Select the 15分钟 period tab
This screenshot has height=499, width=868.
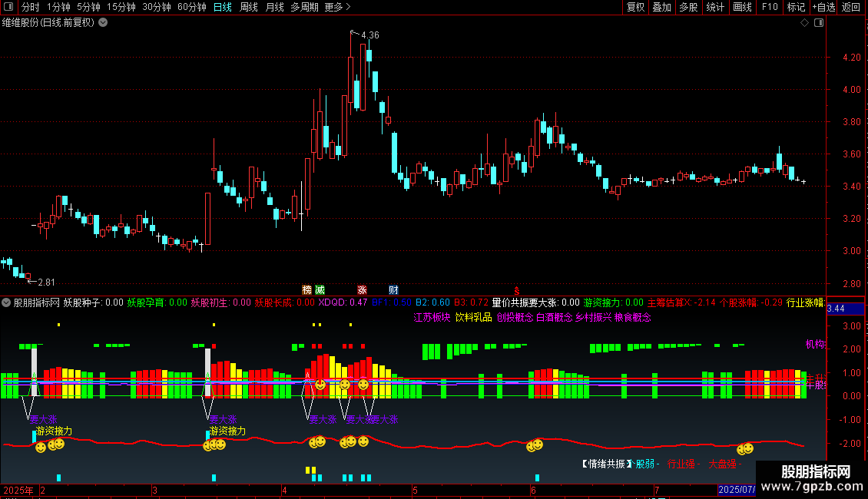coord(121,7)
